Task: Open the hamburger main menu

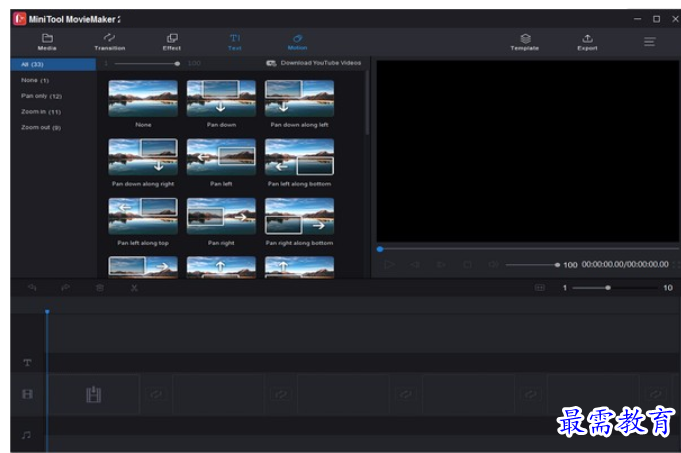Action: (x=650, y=42)
